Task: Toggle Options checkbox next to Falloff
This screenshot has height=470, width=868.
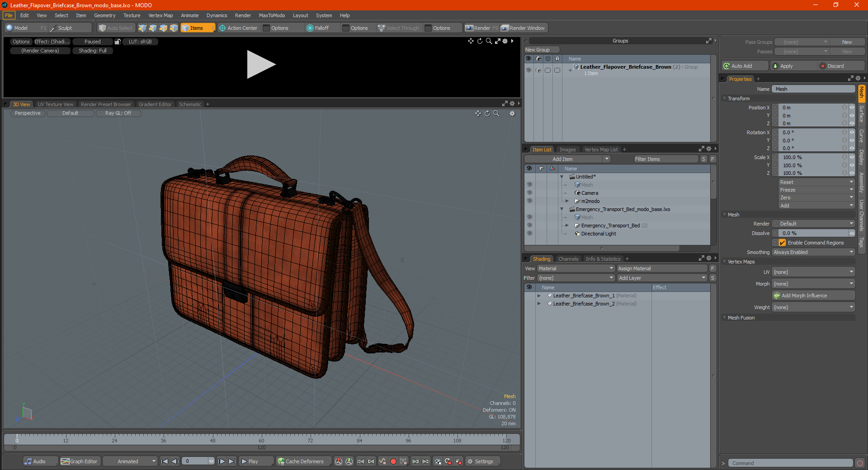Action: pyautogui.click(x=346, y=28)
